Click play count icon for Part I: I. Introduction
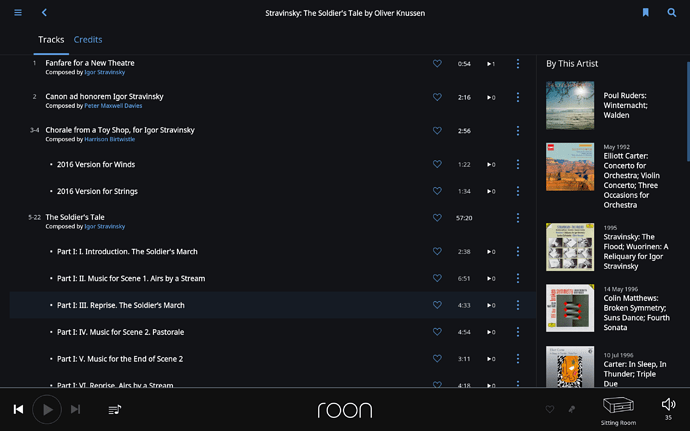690x431 pixels. [491, 252]
